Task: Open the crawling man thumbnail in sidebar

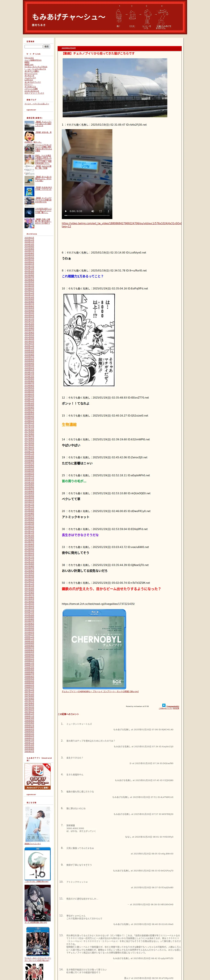Action: [x=29, y=180]
